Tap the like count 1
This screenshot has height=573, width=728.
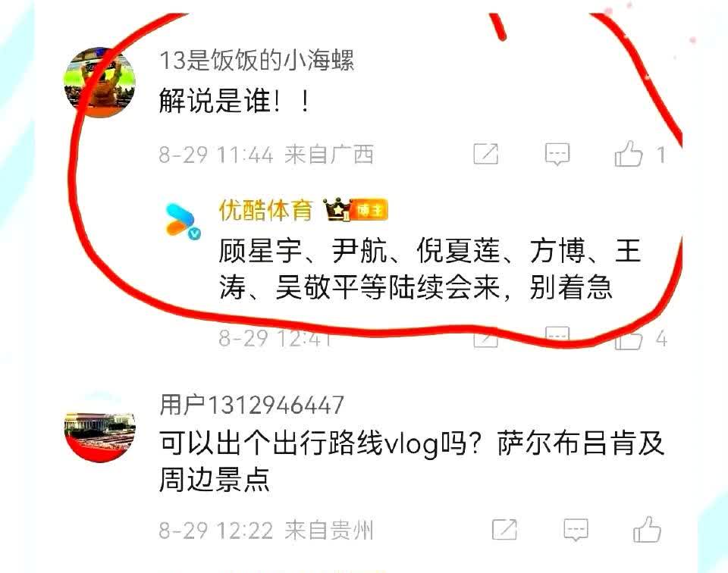pyautogui.click(x=661, y=155)
